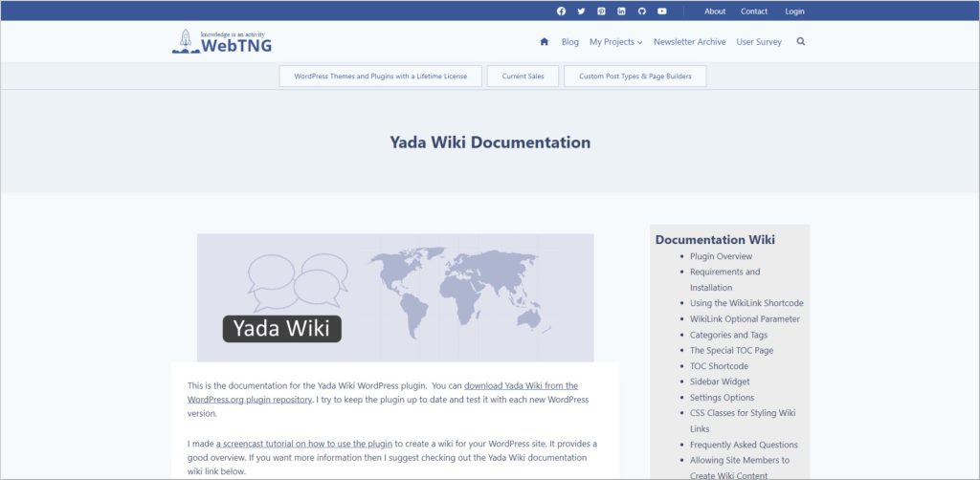Open the Twitter social icon
980x480 pixels.
[581, 11]
